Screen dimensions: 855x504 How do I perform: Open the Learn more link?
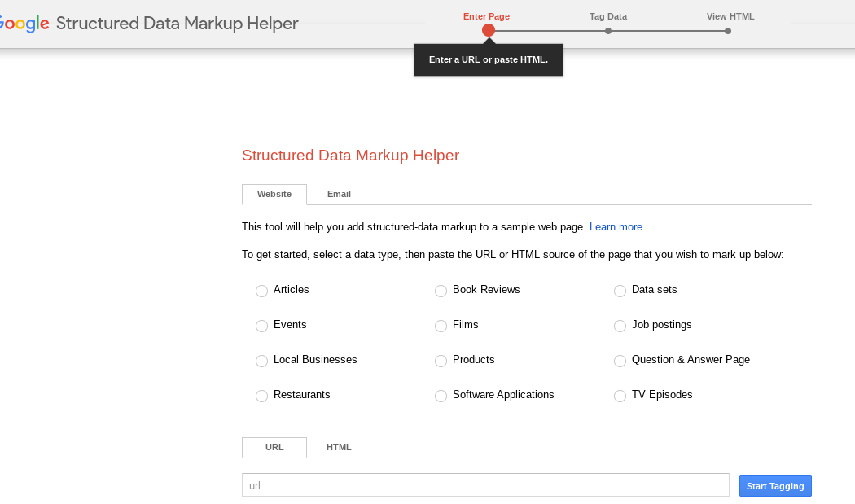(616, 227)
